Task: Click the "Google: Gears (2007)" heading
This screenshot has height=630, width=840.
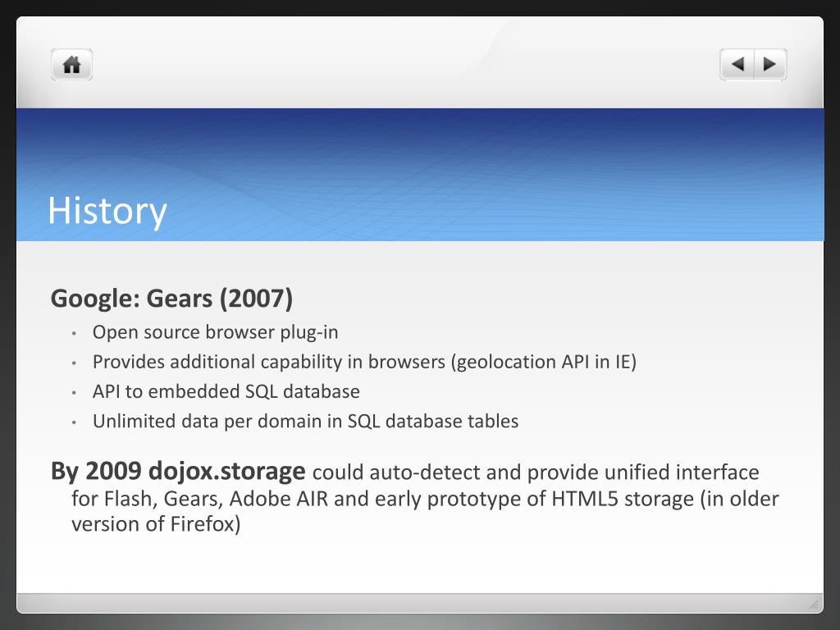Action: (x=171, y=299)
